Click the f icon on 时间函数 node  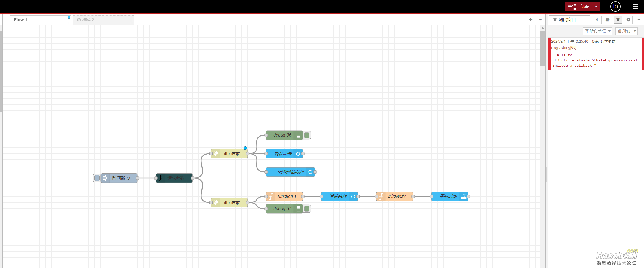click(381, 196)
